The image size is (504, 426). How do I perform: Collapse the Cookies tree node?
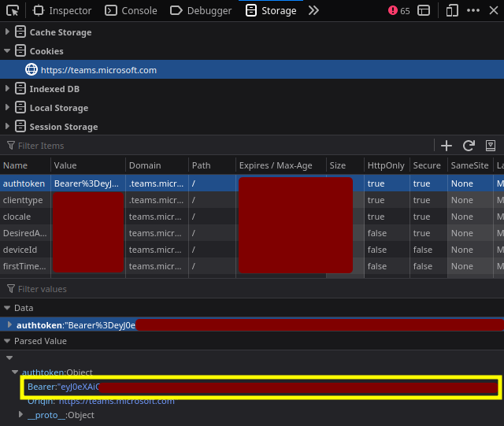(7, 51)
